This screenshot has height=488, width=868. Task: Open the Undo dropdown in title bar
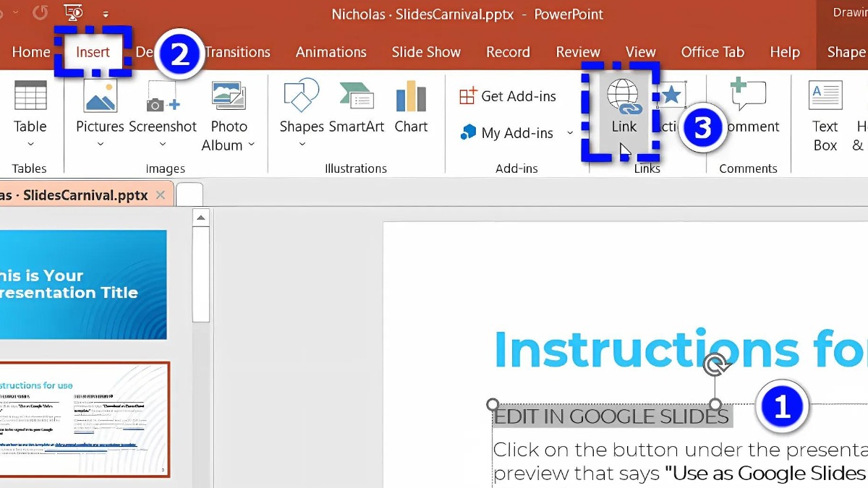tap(17, 12)
